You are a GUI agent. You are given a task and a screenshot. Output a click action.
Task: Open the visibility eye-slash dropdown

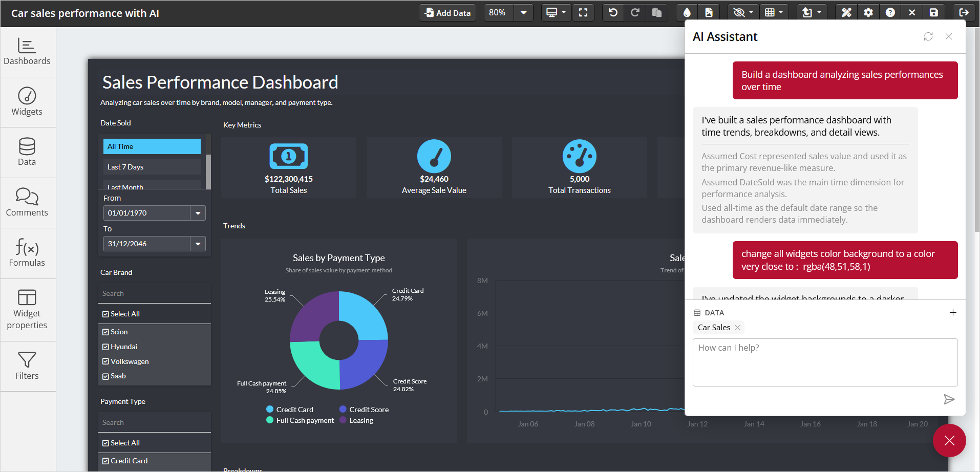[x=742, y=13]
